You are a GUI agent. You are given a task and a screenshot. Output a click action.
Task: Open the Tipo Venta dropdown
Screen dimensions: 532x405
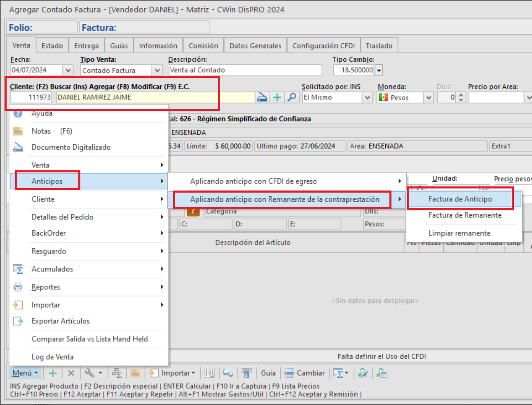[157, 71]
